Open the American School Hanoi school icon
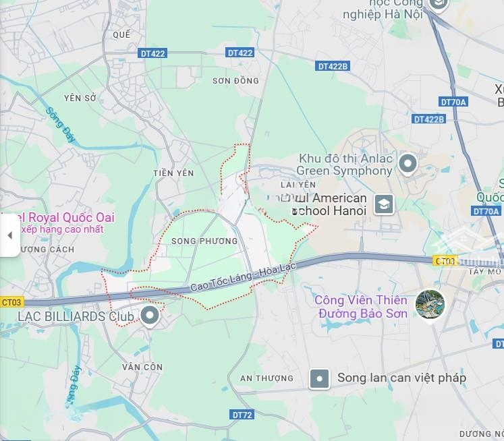504x441 pixels. coord(384,204)
